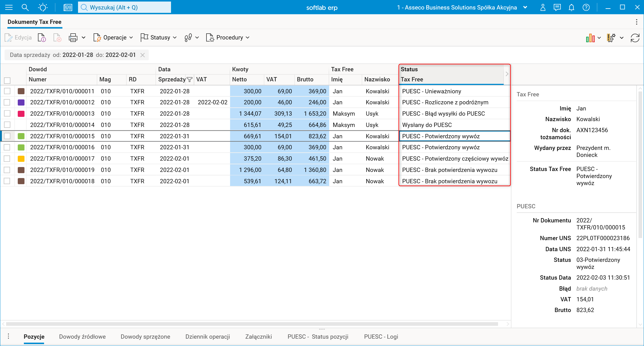Switch to PUESC - Logi tab
This screenshot has width=644, height=346.
[381, 337]
